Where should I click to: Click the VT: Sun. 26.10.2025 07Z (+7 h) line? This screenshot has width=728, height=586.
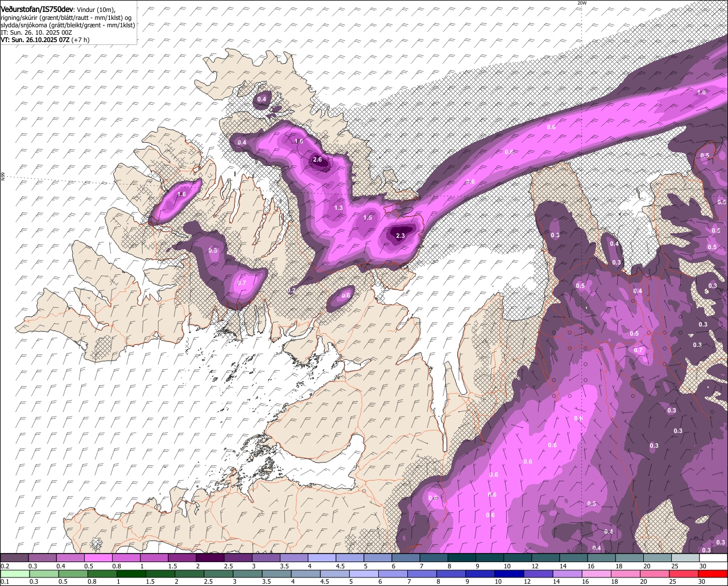coord(45,40)
